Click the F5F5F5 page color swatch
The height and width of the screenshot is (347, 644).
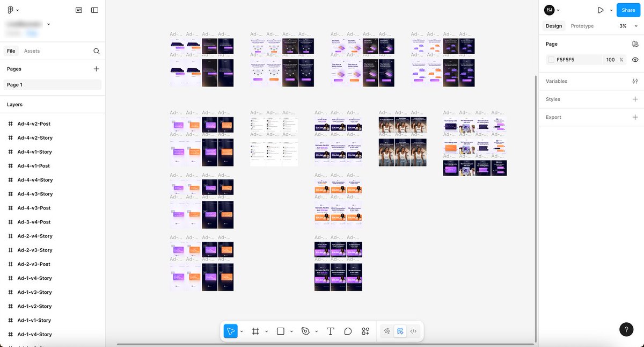coord(550,60)
